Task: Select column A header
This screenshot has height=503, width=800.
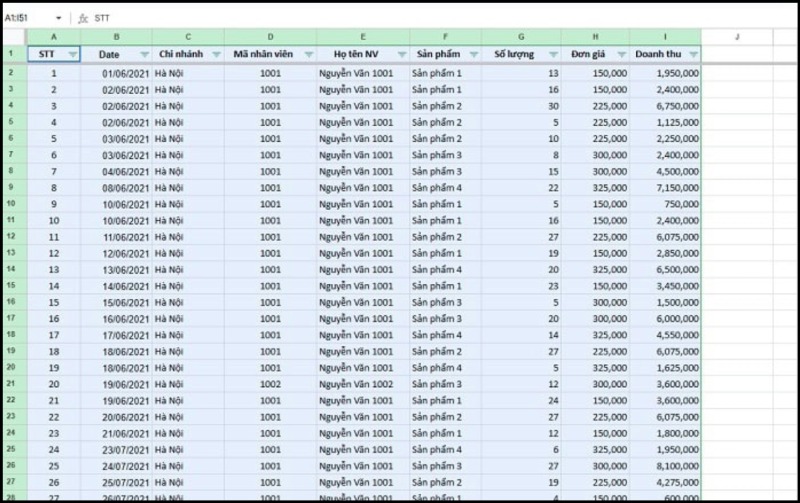Action: (54, 36)
